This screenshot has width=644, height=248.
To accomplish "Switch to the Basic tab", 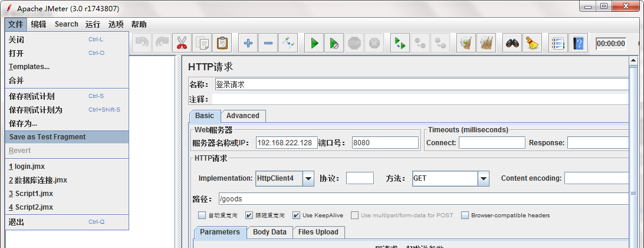I will [205, 116].
